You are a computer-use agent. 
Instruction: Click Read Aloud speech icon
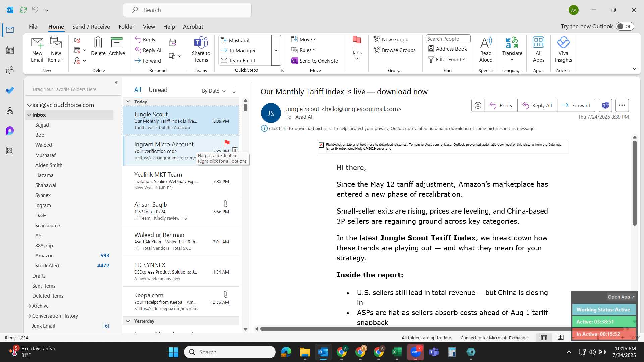(486, 50)
